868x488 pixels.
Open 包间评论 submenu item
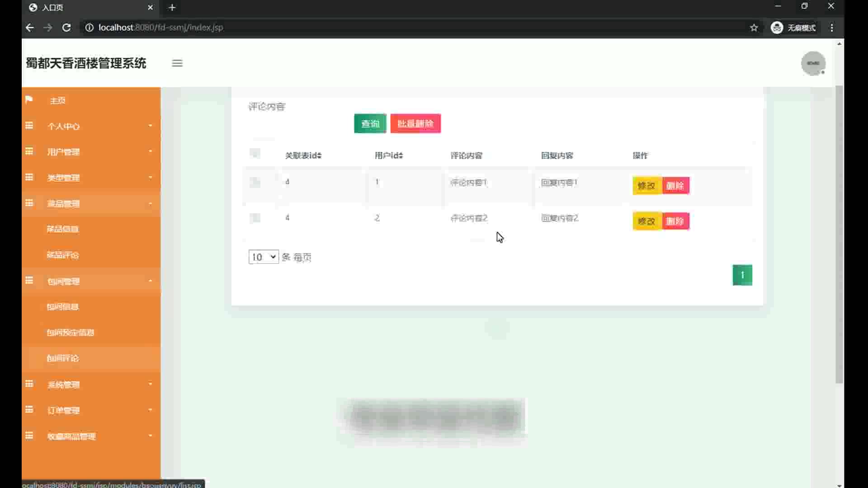[62, 358]
